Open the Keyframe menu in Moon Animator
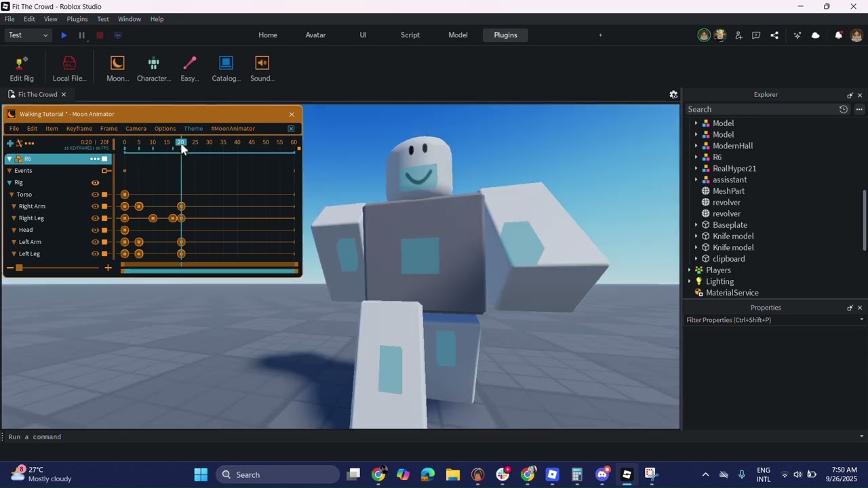This screenshot has width=868, height=488. tap(79, 129)
